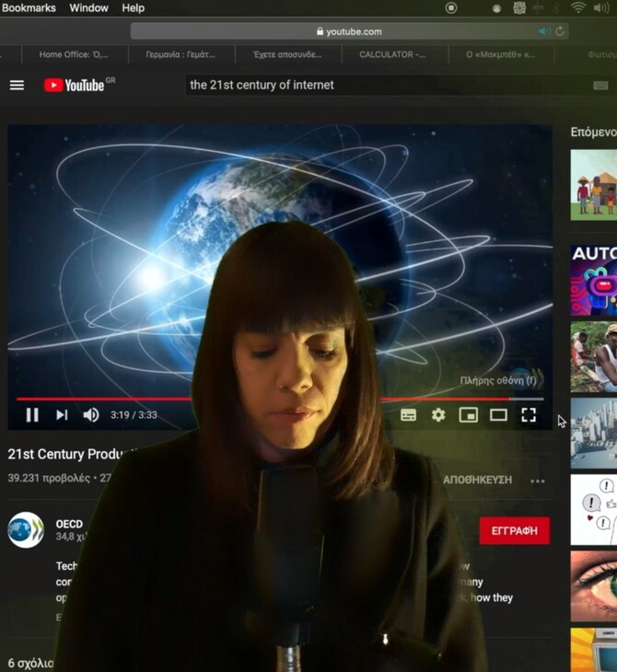Switch to the Home Office tab
The width and height of the screenshot is (617, 672).
(75, 54)
